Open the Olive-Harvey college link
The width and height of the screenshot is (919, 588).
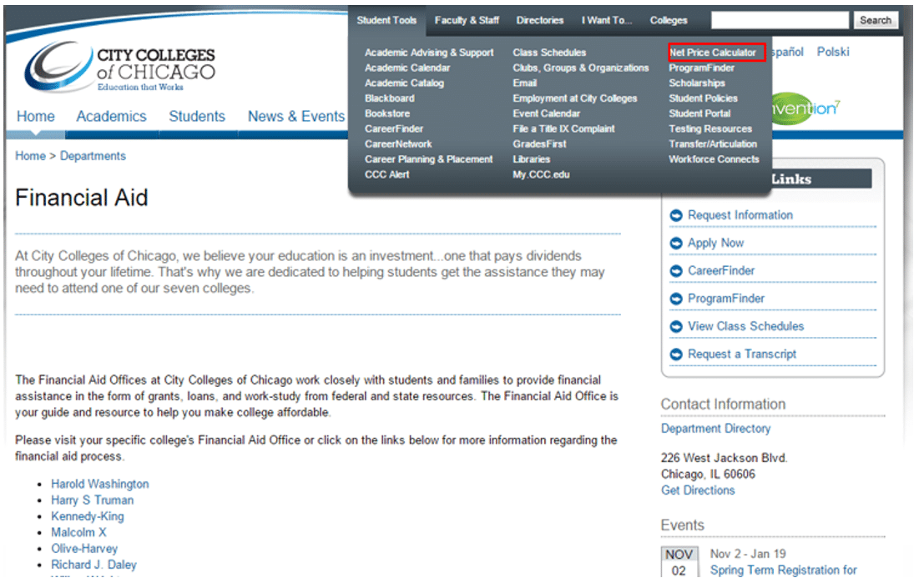click(x=84, y=549)
